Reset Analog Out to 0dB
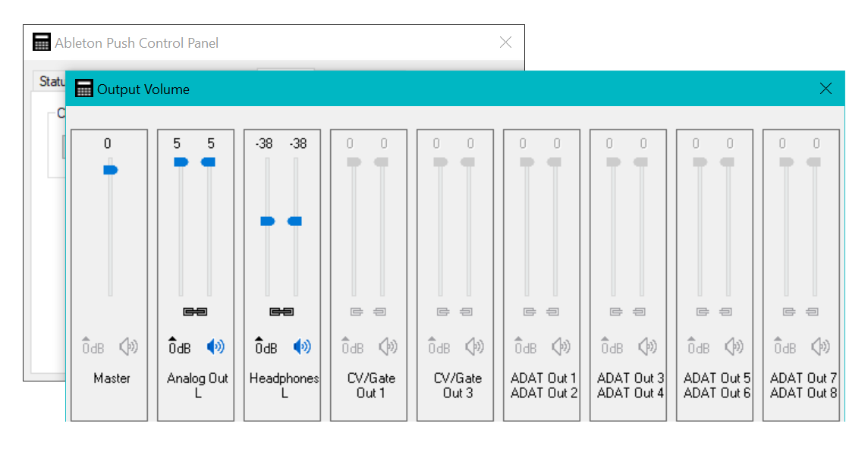The image size is (868, 452). (179, 347)
